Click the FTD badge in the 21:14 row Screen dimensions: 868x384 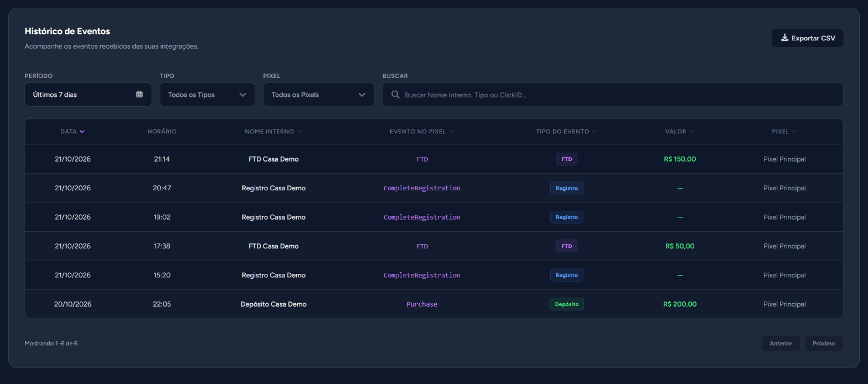[566, 159]
